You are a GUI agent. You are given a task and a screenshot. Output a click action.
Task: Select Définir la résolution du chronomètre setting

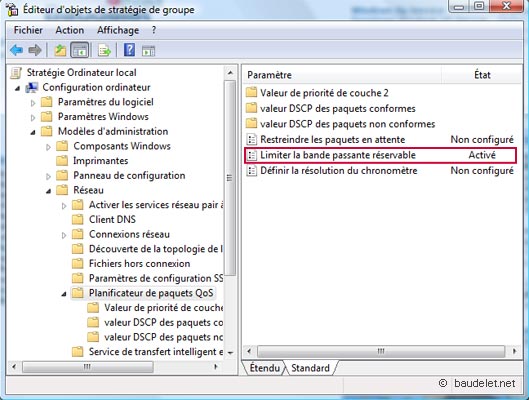[339, 170]
